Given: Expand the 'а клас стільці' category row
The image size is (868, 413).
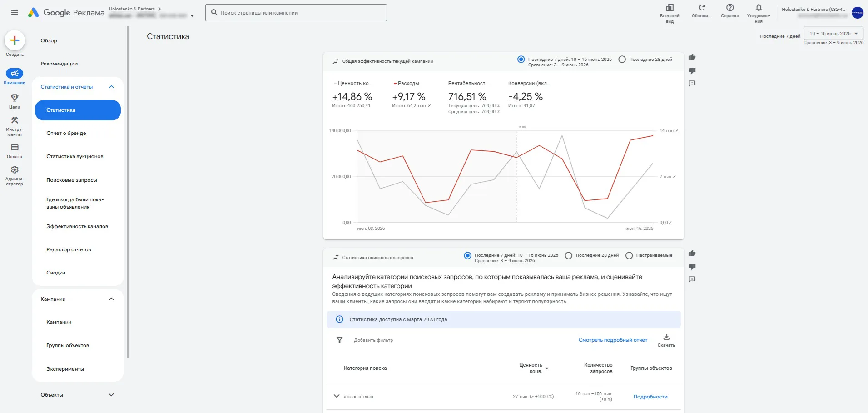Looking at the screenshot, I should (337, 396).
